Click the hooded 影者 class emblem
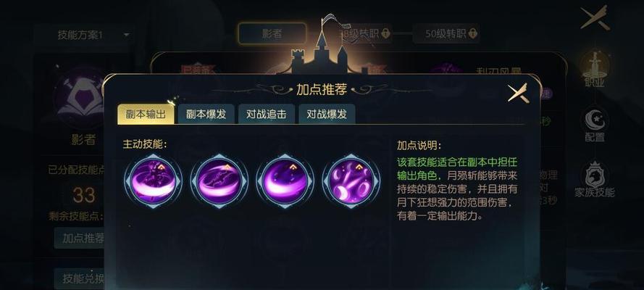Image resolution: width=644 pixels, height=290 pixels. point(83,97)
